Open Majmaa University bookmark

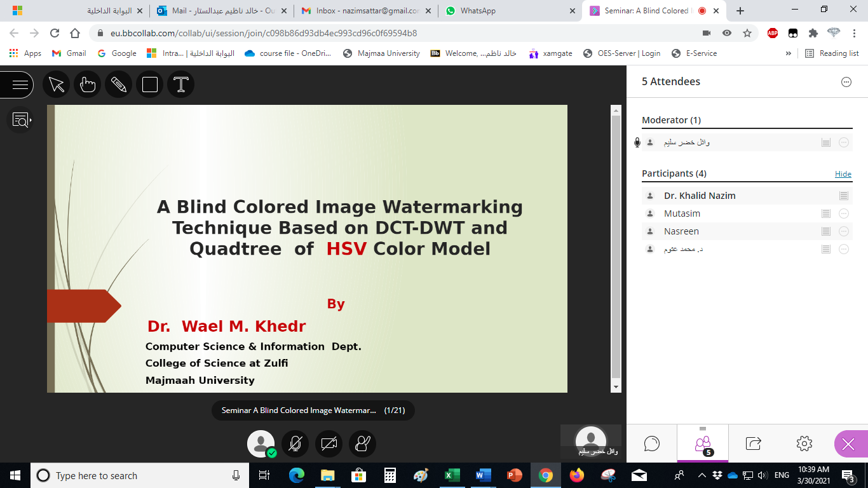(x=381, y=53)
